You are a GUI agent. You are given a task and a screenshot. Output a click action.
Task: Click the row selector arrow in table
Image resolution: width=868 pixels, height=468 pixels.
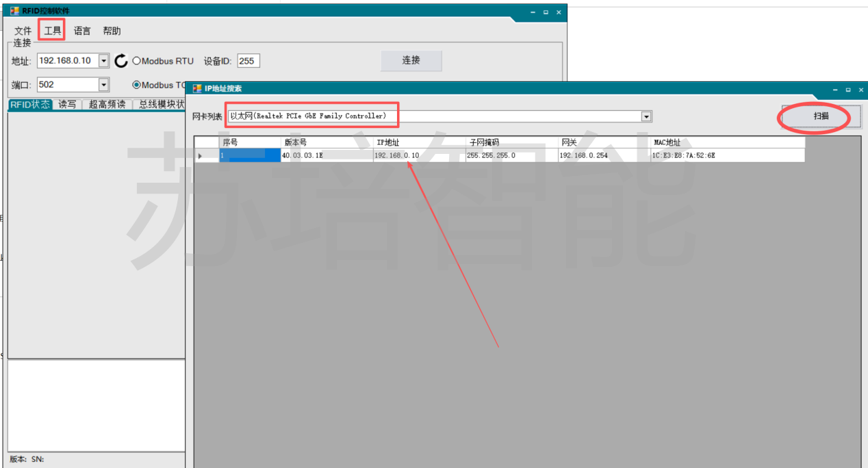click(x=200, y=156)
